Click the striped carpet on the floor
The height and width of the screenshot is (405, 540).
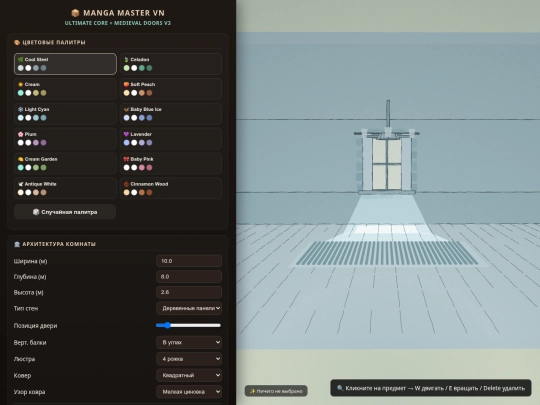click(387, 253)
